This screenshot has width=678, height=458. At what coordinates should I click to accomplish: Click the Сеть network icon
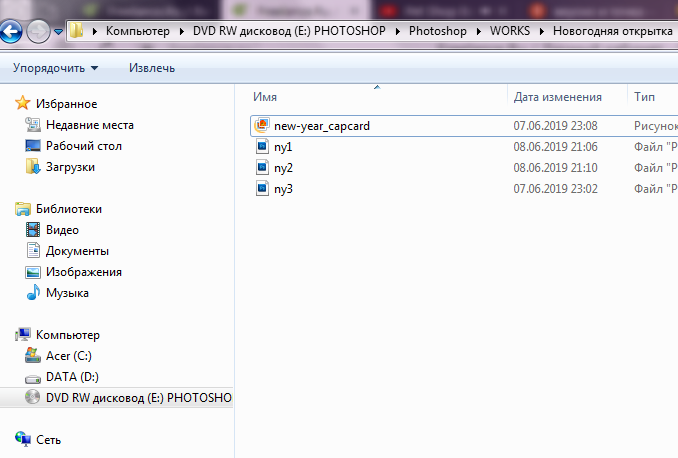point(22,439)
